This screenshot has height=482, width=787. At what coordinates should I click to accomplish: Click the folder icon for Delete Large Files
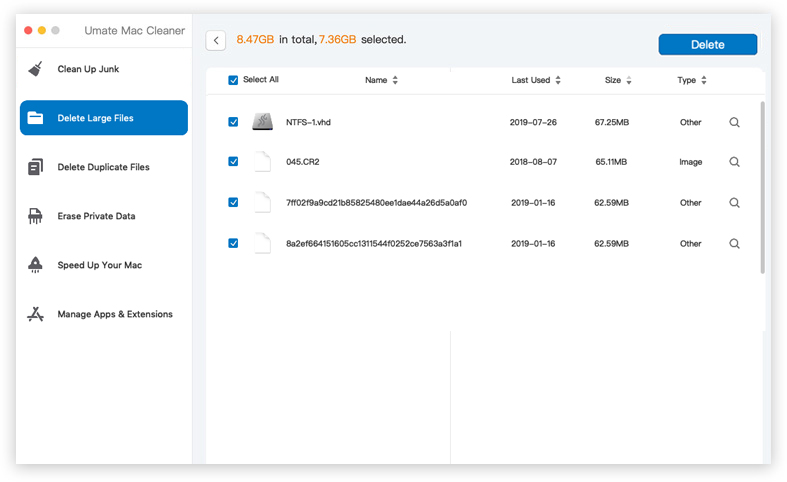35,118
